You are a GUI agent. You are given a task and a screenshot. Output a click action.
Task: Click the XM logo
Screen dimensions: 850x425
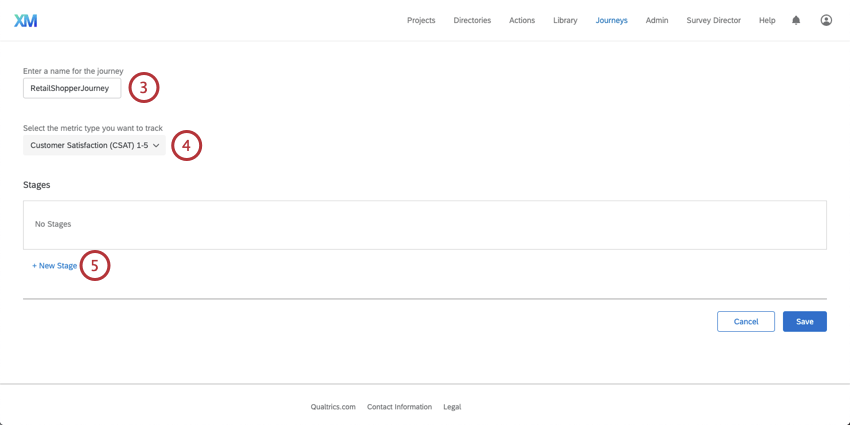coord(25,21)
